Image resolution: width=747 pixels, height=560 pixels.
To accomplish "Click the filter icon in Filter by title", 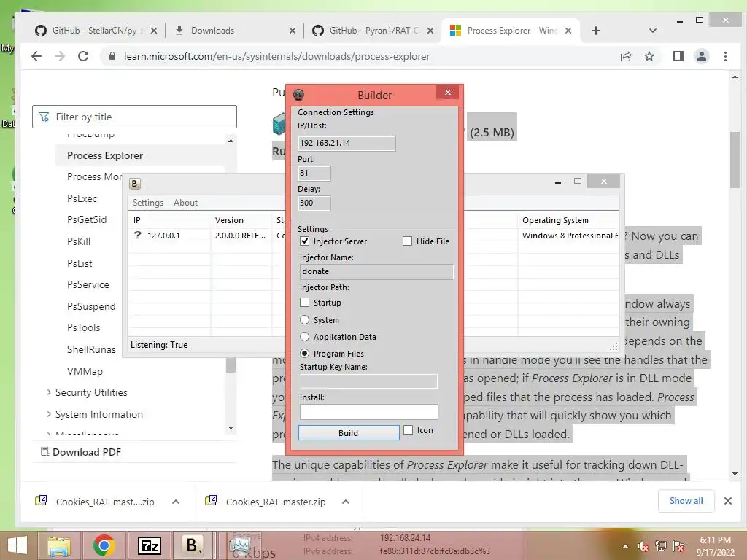I will click(44, 117).
